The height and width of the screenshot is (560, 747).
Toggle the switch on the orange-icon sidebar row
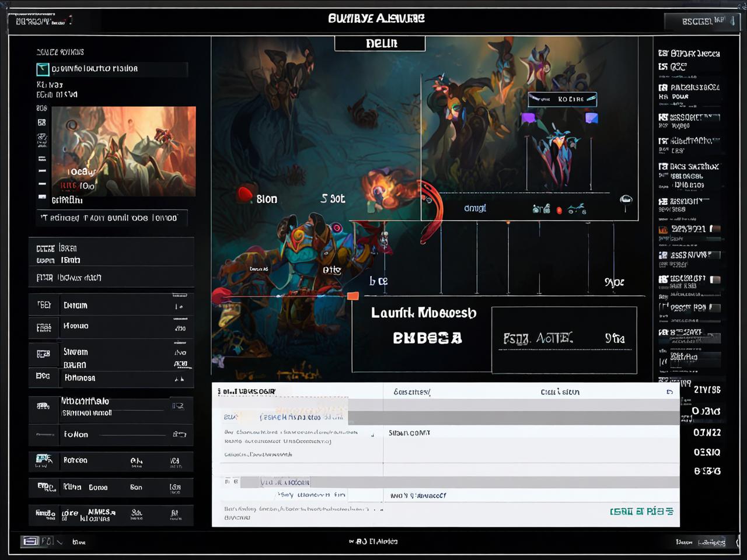click(715, 229)
